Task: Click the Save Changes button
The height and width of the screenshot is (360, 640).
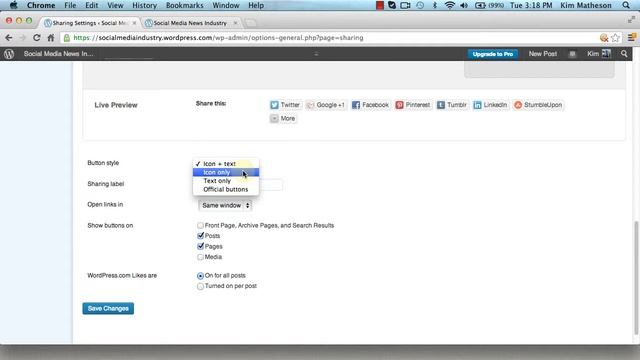Action: 108,309
